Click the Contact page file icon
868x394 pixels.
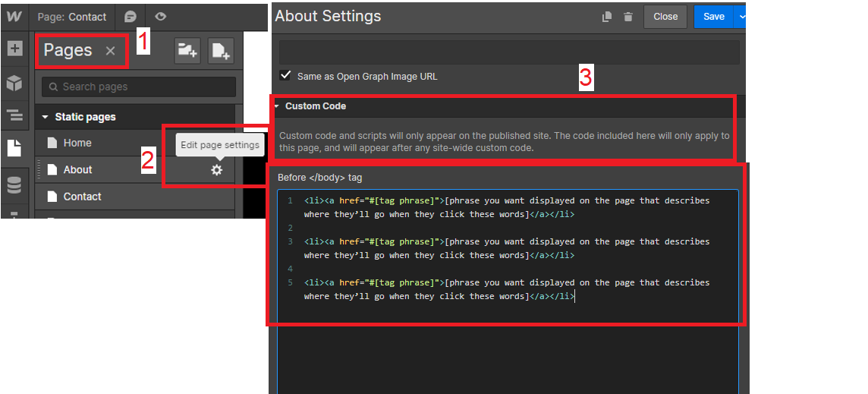[52, 197]
